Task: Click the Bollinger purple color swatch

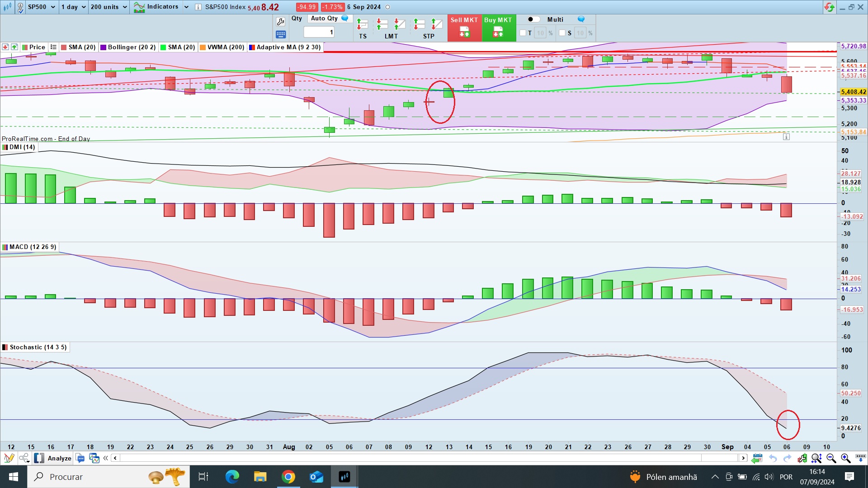Action: pos(104,47)
